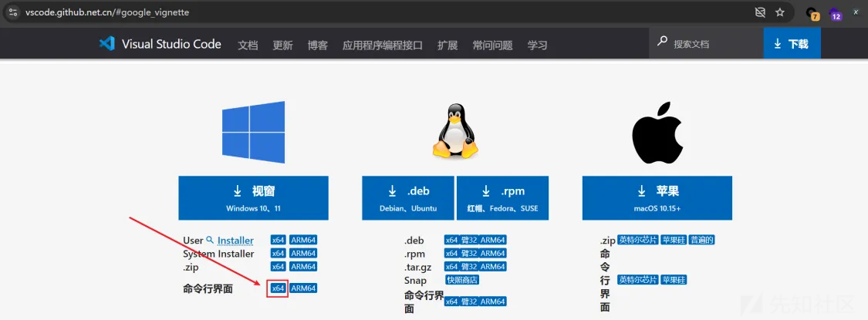This screenshot has height=320, width=868.
Task: Download the .rpm Fedora, SUSE package
Action: pyautogui.click(x=502, y=198)
